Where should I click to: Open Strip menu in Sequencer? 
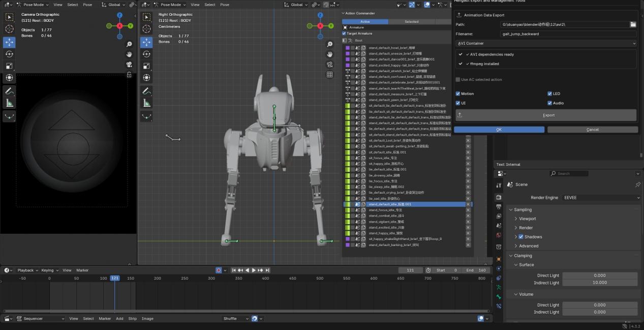(x=133, y=318)
